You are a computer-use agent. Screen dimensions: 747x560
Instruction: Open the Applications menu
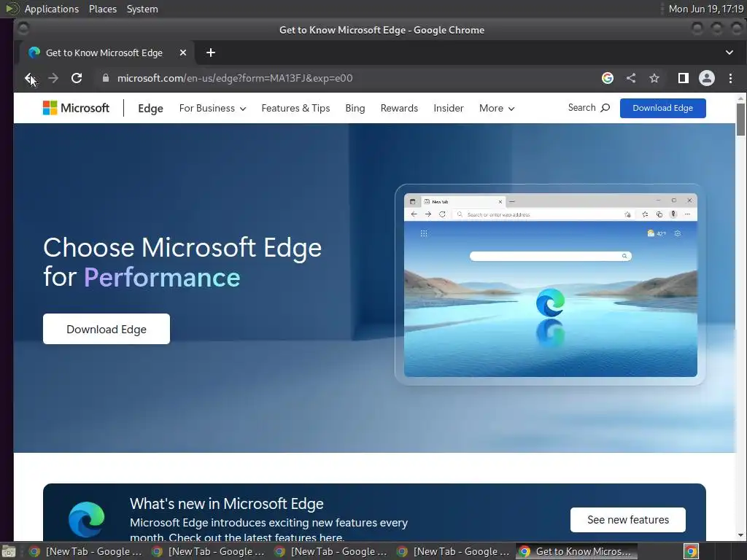pos(52,9)
